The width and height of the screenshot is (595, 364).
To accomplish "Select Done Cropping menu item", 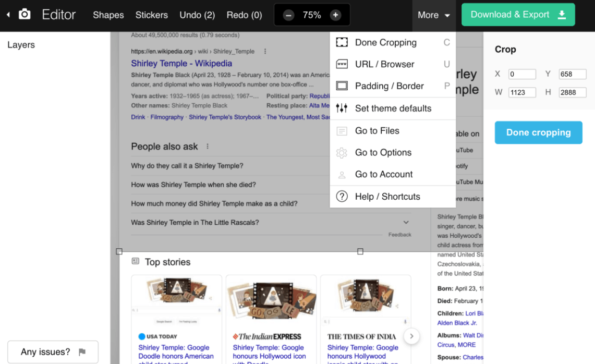I will coord(393,43).
